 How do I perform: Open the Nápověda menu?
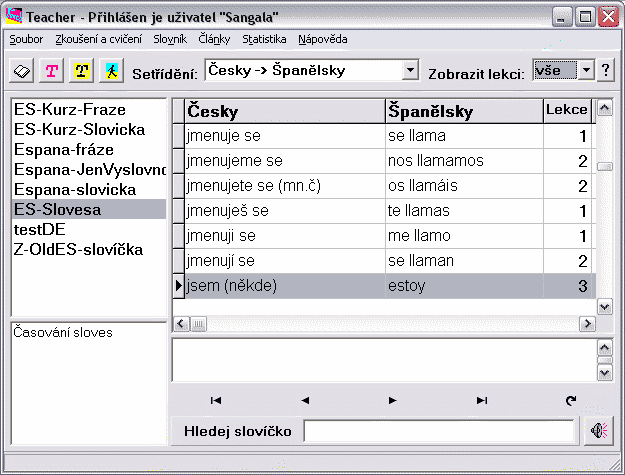pyautogui.click(x=323, y=39)
